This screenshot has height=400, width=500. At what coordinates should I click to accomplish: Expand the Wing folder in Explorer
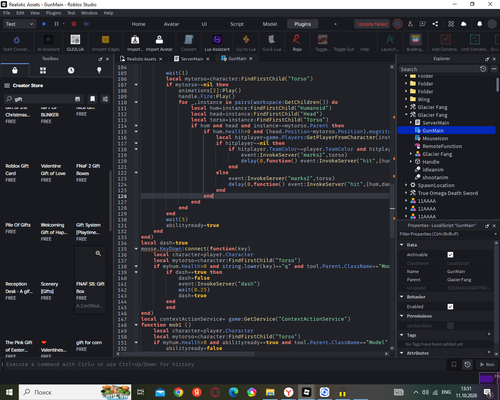point(406,99)
